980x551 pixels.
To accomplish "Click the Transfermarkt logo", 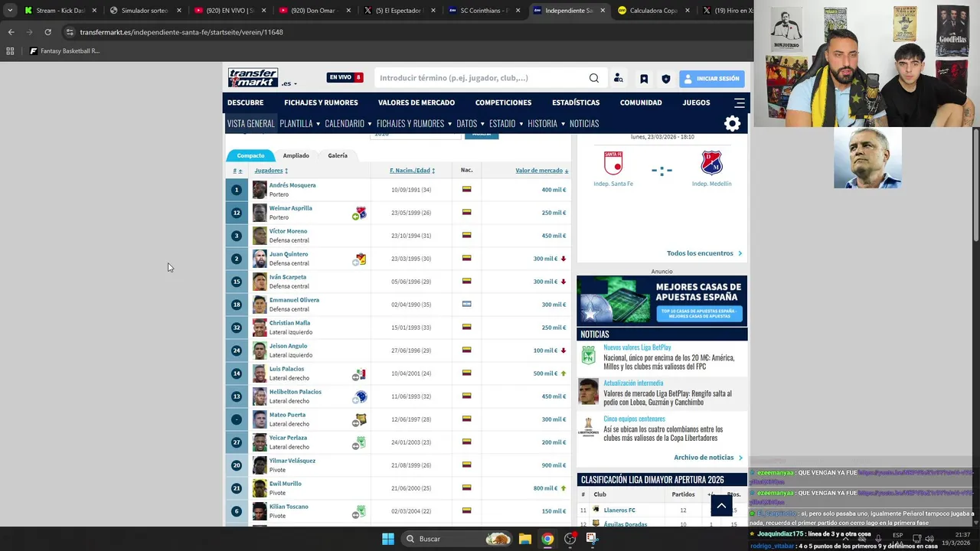I will click(x=253, y=78).
